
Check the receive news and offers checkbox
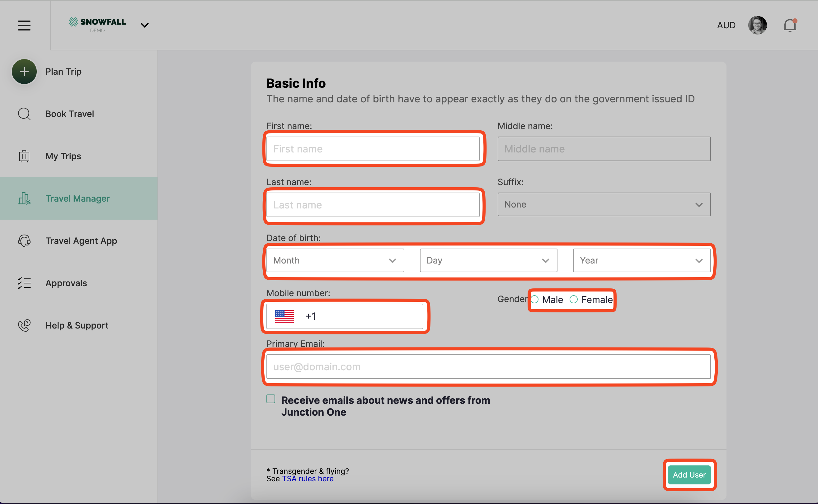(x=271, y=399)
